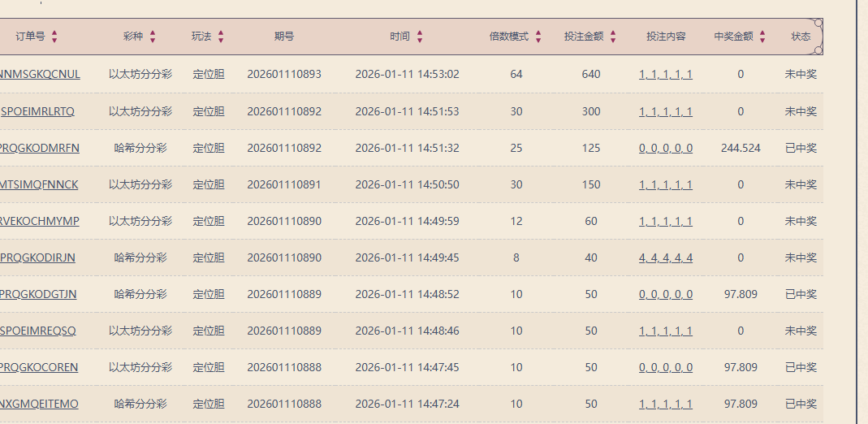Sort by 投注金额 using its arrows

pyautogui.click(x=613, y=37)
